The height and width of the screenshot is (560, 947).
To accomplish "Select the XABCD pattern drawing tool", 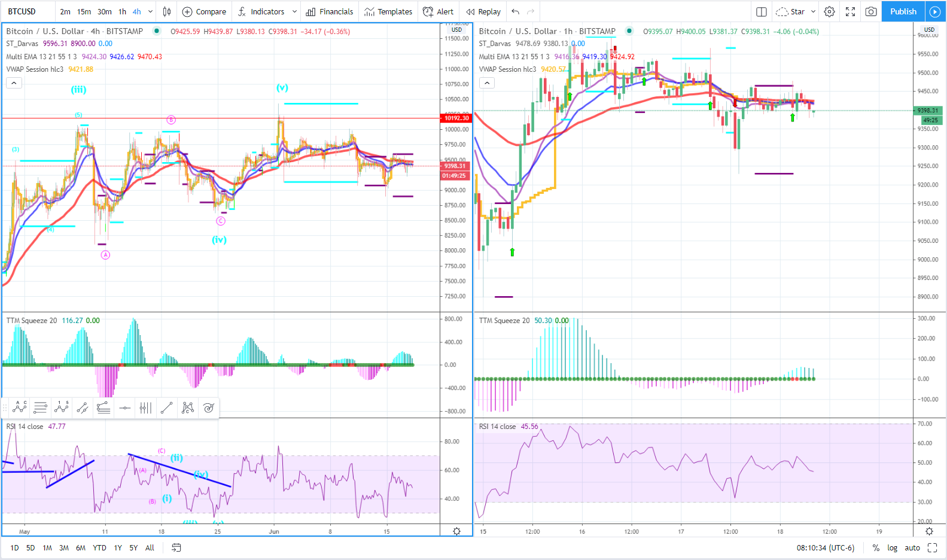I will pyautogui.click(x=188, y=408).
